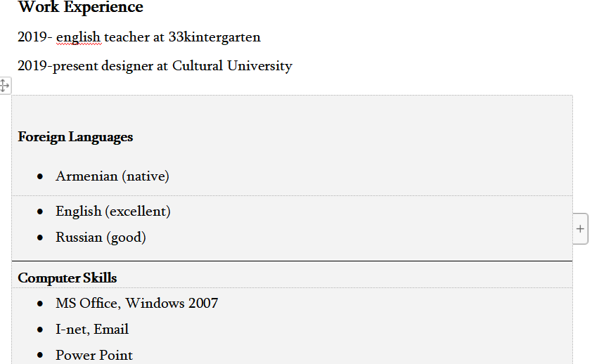Select the "Russian (good)" list item
This screenshot has height=364, width=592.
(x=101, y=238)
